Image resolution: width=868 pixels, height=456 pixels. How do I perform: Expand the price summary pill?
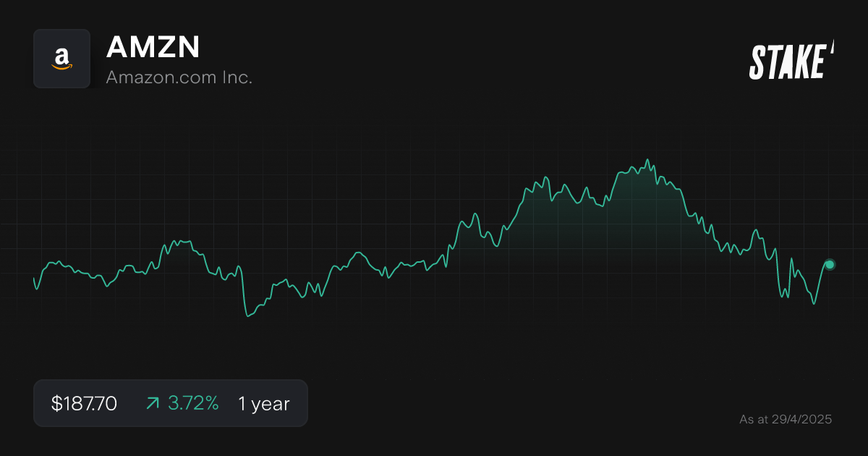pyautogui.click(x=171, y=403)
